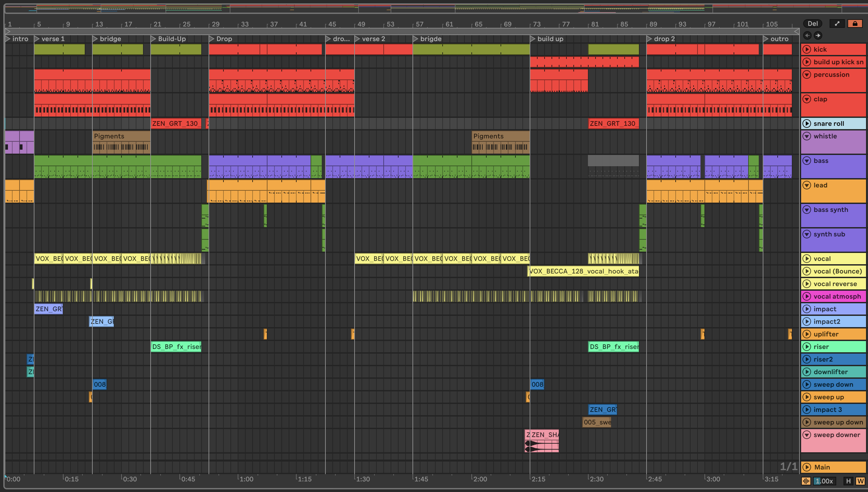Click the snare roll track play icon
868x492 pixels.
click(807, 124)
